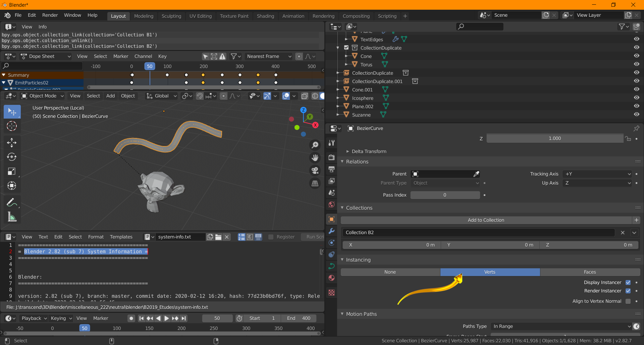
Task: Activate the Transform tool
Action: pyautogui.click(x=12, y=186)
